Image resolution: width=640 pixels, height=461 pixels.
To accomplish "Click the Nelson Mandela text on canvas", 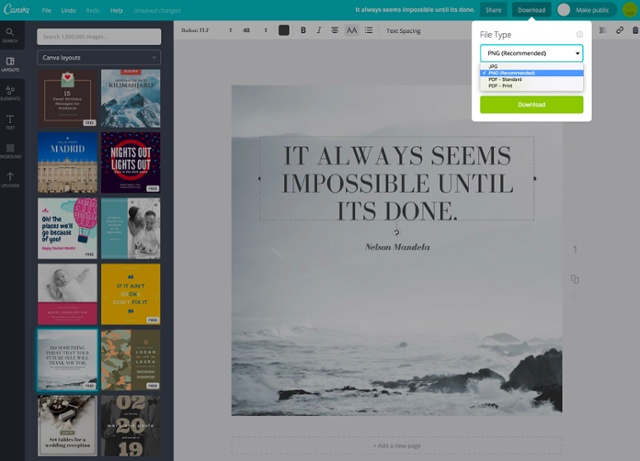I will pos(397,247).
